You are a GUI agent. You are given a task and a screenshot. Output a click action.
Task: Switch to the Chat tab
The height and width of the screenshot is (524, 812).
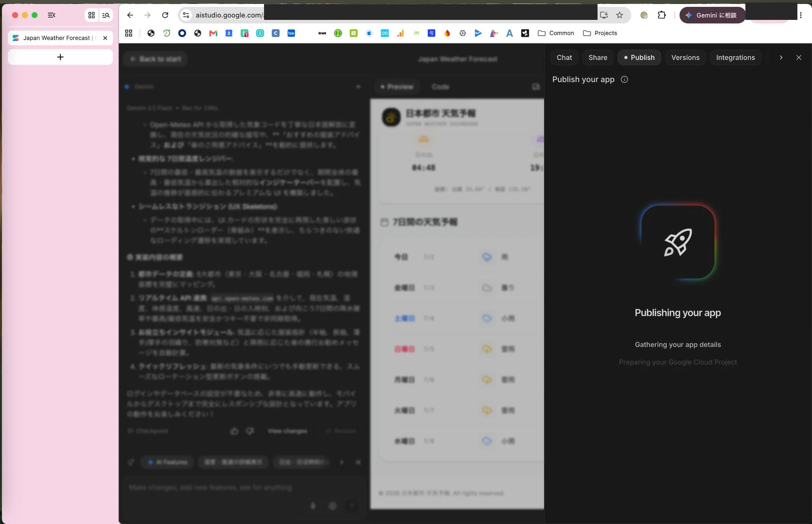[x=564, y=57]
